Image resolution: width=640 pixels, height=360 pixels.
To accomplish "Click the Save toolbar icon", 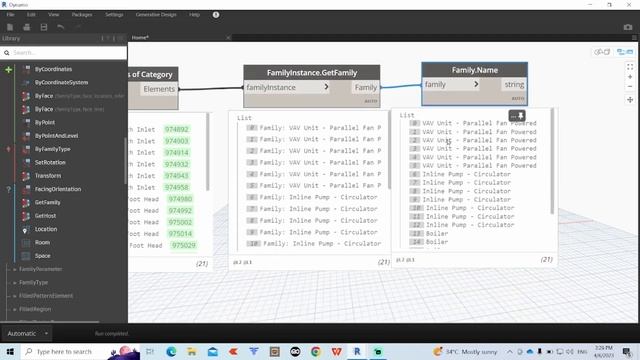I will pyautogui.click(x=44, y=27).
